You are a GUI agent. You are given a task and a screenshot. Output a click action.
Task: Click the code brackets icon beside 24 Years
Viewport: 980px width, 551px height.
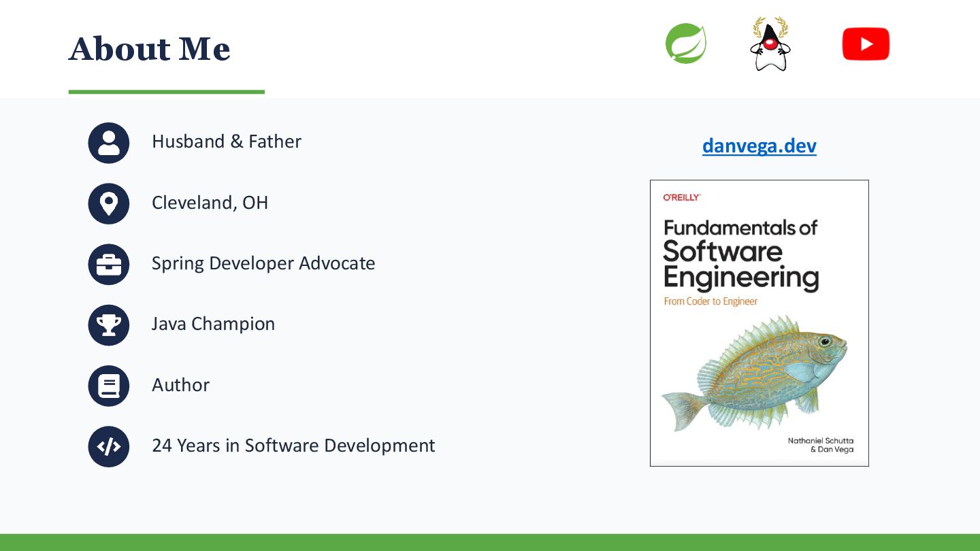[109, 446]
